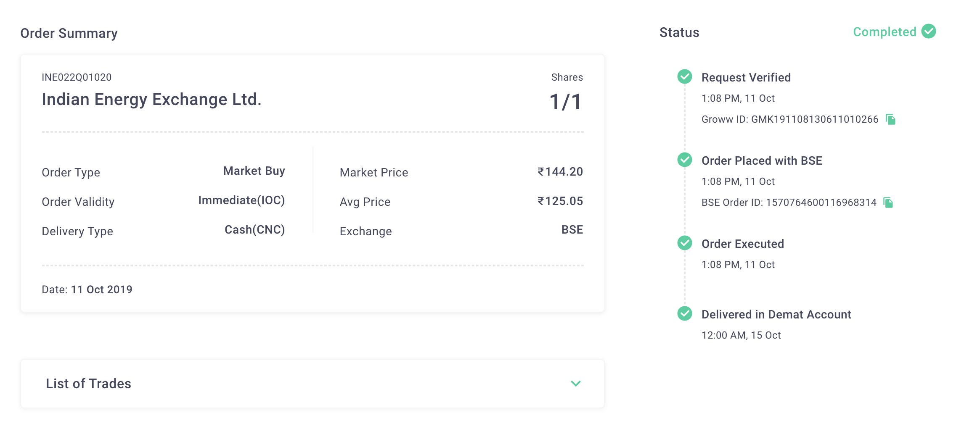
Task: Click the Market Price value ₹144.20
Action: click(560, 171)
